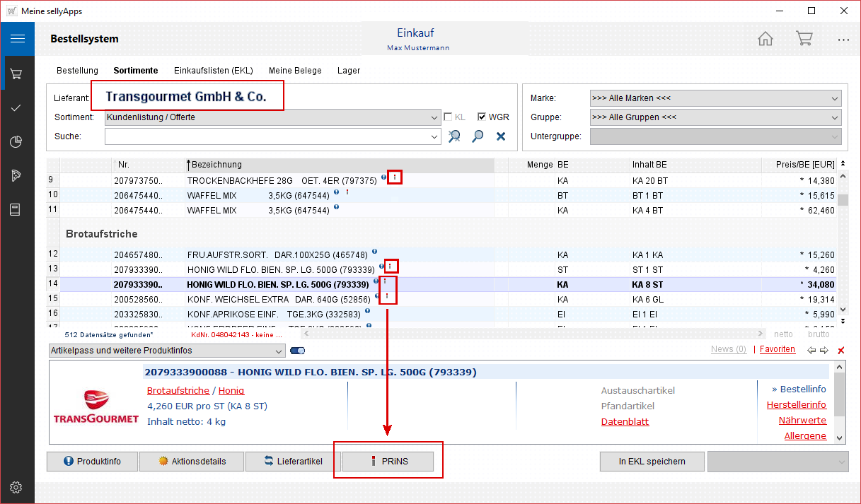Open the three-dot more options menu
This screenshot has width=861, height=504.
coord(843,40)
